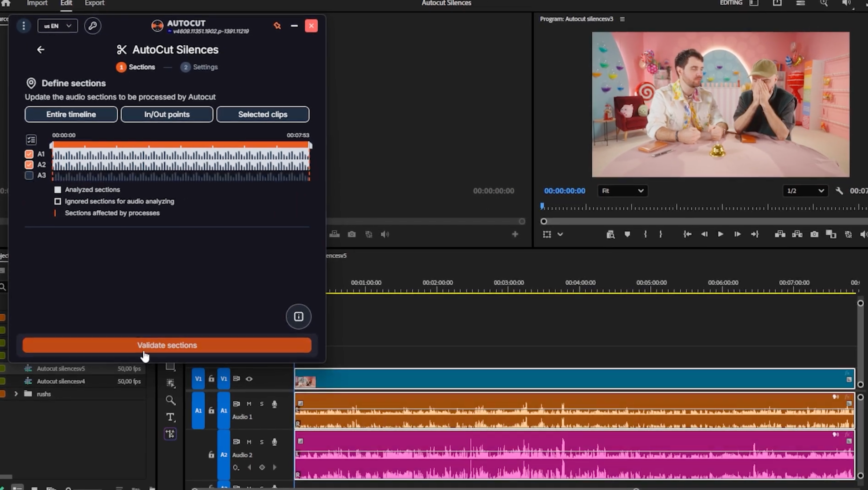
Task: Open the Program monitor wrench settings
Action: pos(839,191)
